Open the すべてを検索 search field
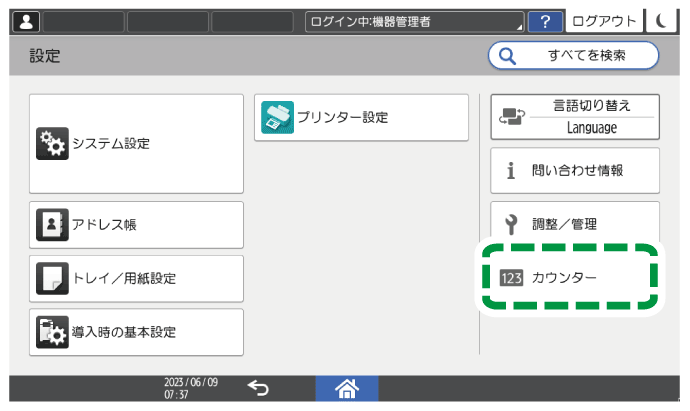The width and height of the screenshot is (690, 411). coord(573,55)
